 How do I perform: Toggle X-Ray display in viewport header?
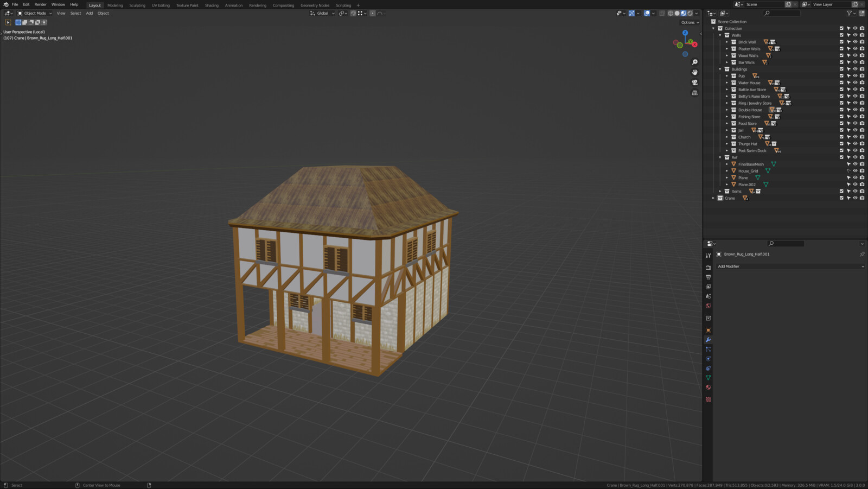coord(662,13)
